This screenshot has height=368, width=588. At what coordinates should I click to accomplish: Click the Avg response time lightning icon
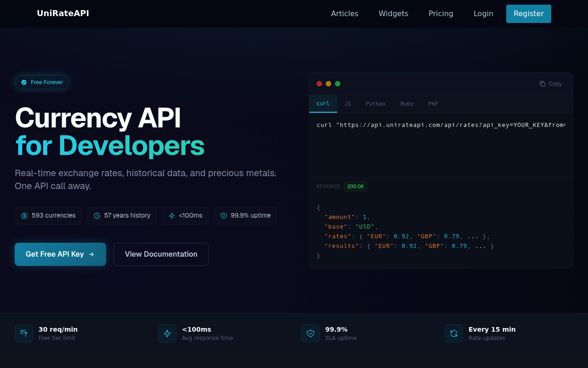[x=167, y=333]
